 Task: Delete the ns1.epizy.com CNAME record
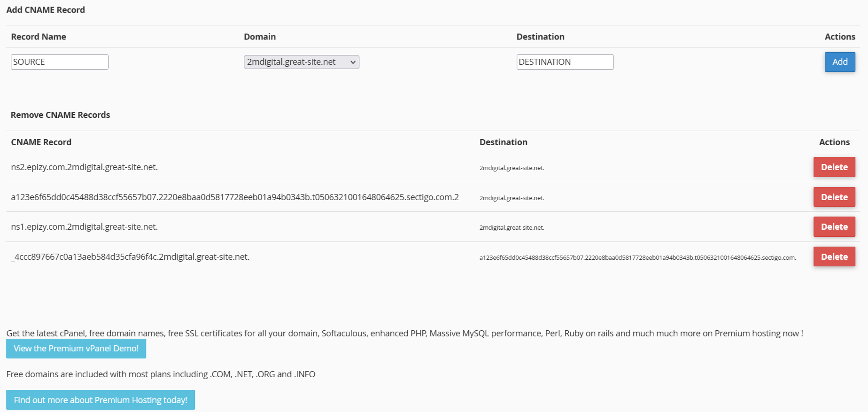point(834,227)
